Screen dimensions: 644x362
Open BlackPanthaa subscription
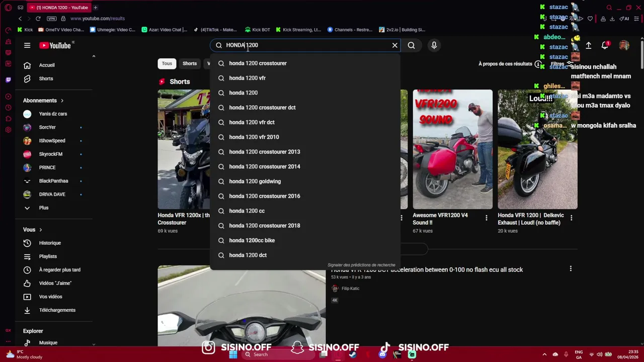pos(54,181)
